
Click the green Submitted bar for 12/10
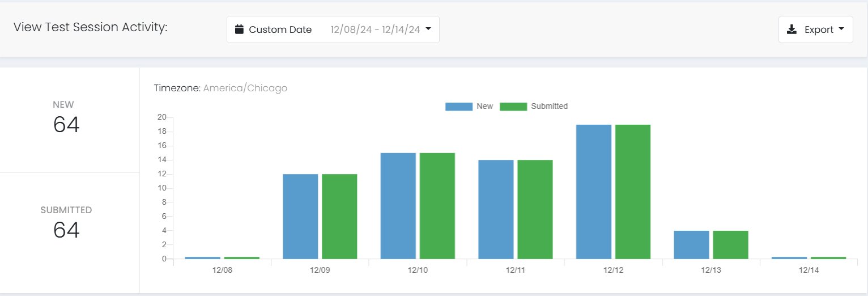[x=437, y=206]
